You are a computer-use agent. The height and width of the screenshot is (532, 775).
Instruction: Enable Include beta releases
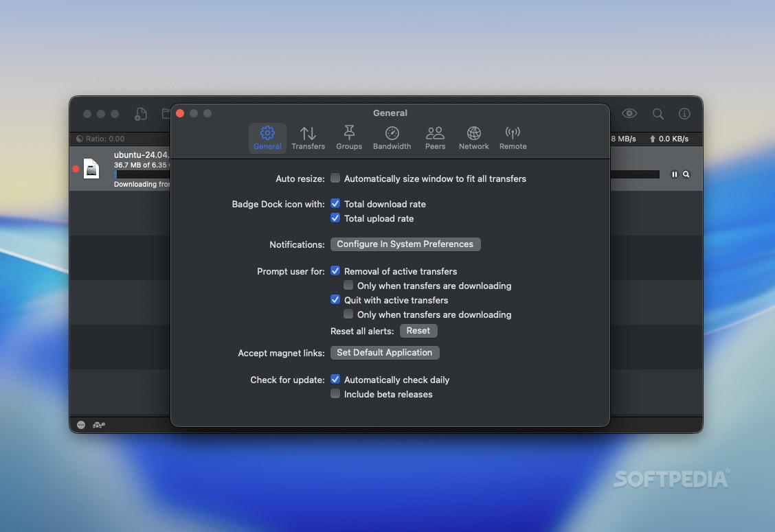(x=335, y=394)
